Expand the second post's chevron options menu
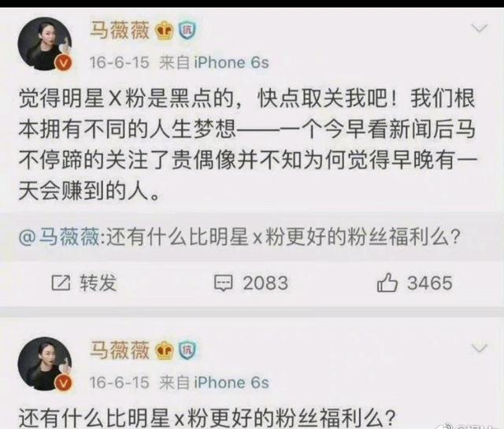The image size is (504, 429). (x=480, y=348)
